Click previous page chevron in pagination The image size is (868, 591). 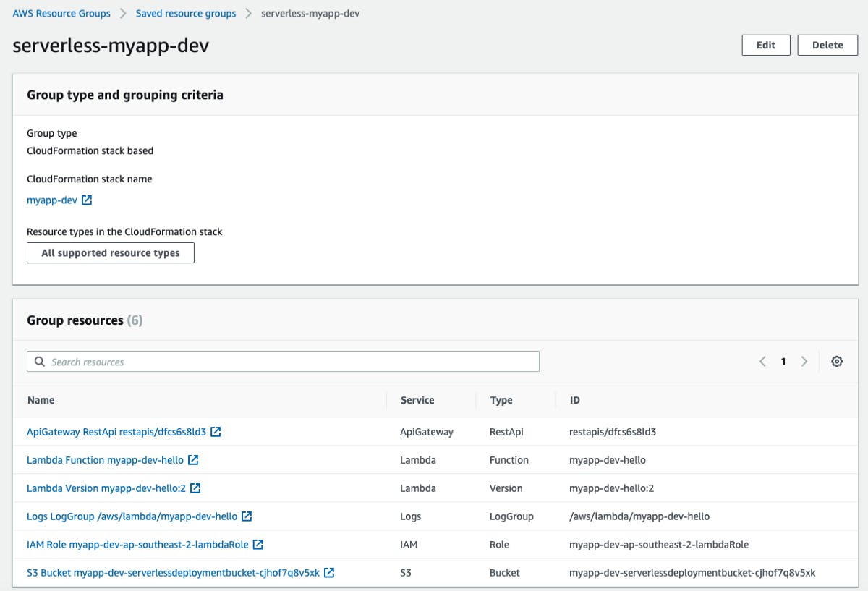762,361
